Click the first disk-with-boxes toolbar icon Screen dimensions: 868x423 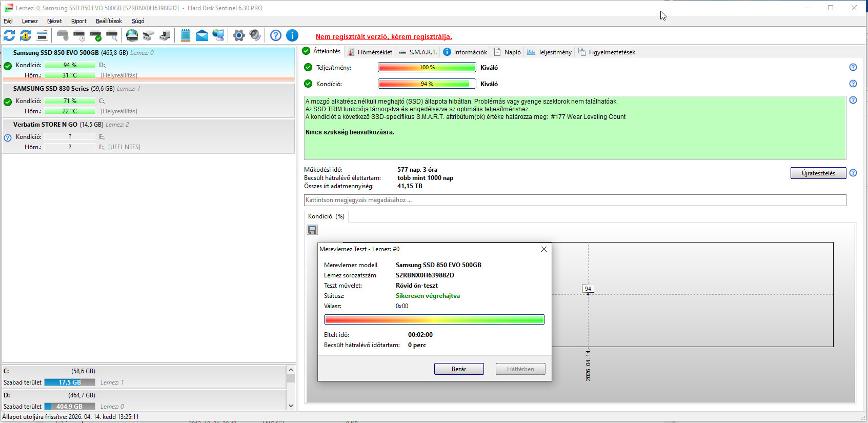[x=148, y=35]
